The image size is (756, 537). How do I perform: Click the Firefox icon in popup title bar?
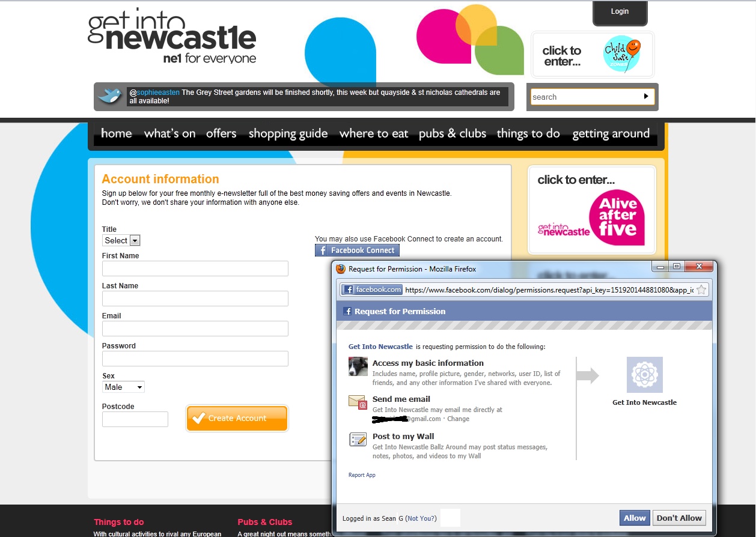[341, 268]
